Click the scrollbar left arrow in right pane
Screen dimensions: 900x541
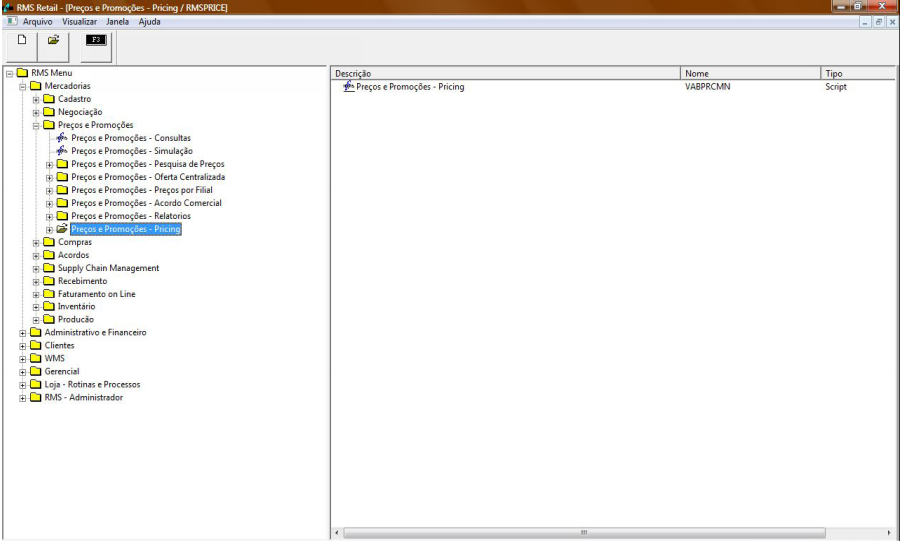(337, 533)
